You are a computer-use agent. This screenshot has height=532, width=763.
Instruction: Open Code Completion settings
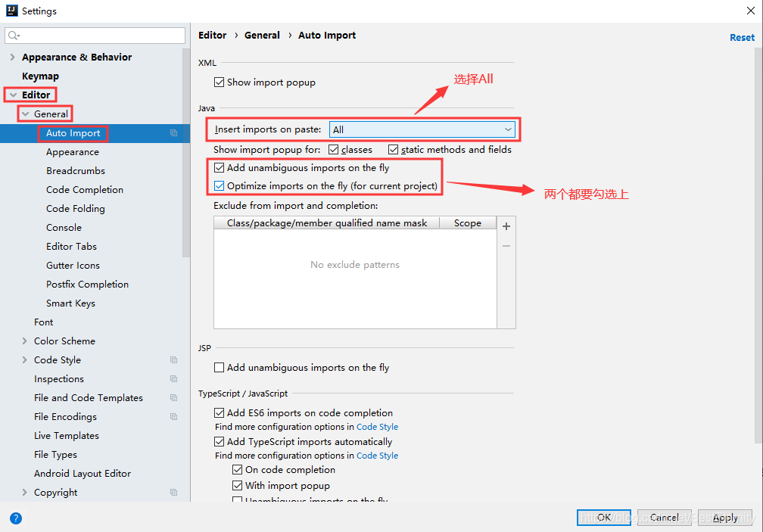click(85, 190)
